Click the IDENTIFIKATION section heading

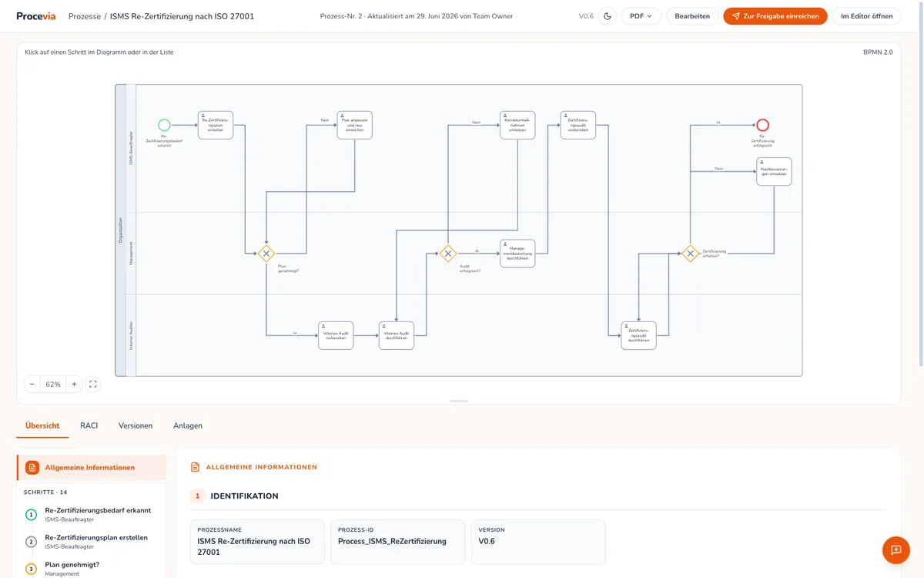pyautogui.click(x=245, y=496)
